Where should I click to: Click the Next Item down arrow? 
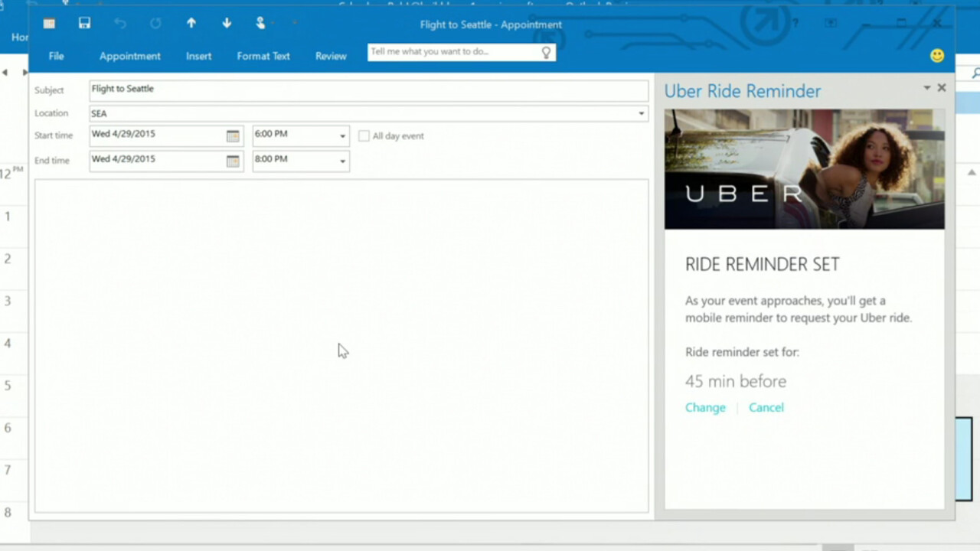227,24
